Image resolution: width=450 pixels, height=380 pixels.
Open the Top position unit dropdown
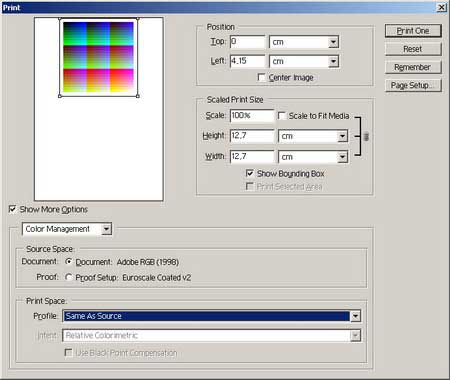304,42
